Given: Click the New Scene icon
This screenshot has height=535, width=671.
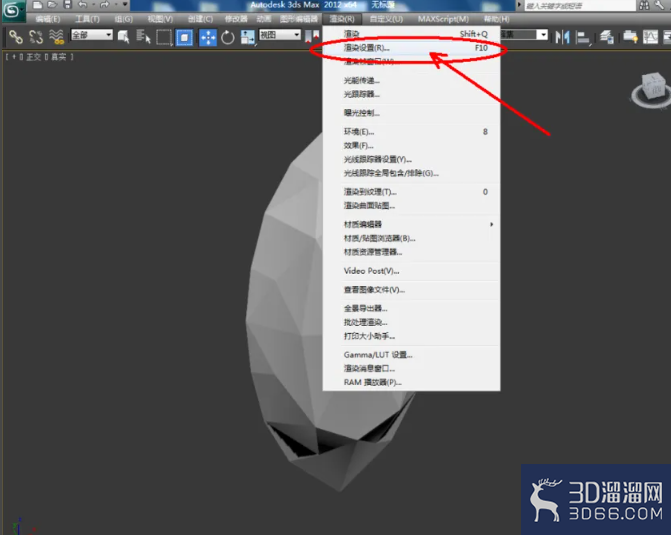Looking at the screenshot, I should (38, 5).
